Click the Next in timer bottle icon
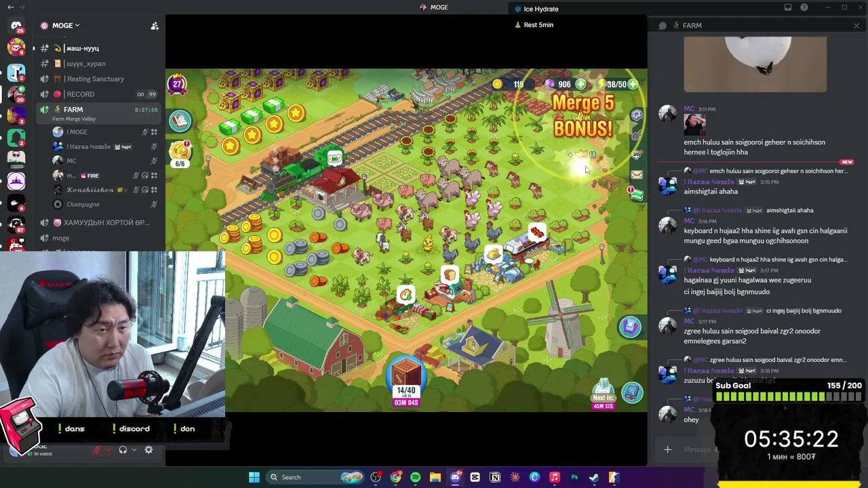868x488 pixels. [x=603, y=394]
